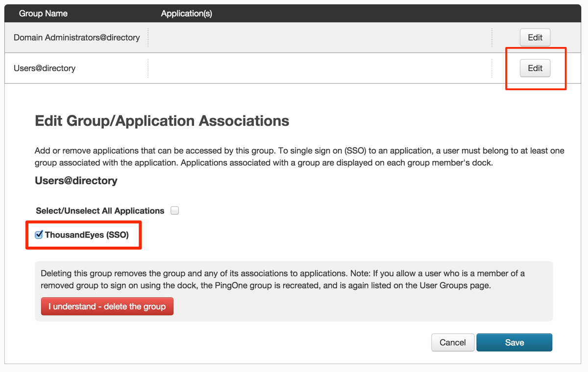This screenshot has height=372, width=588.
Task: Select the Users@directory table row name
Action: [45, 69]
